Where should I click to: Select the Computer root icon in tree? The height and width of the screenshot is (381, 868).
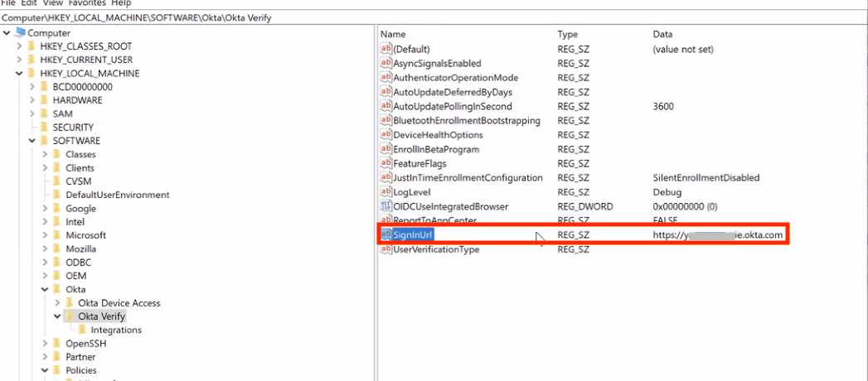tap(20, 33)
